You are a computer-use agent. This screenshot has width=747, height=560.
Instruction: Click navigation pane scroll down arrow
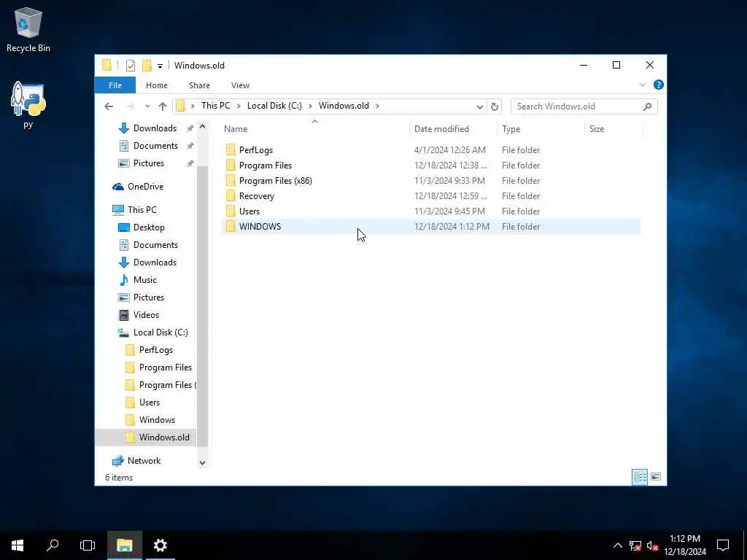[203, 463]
